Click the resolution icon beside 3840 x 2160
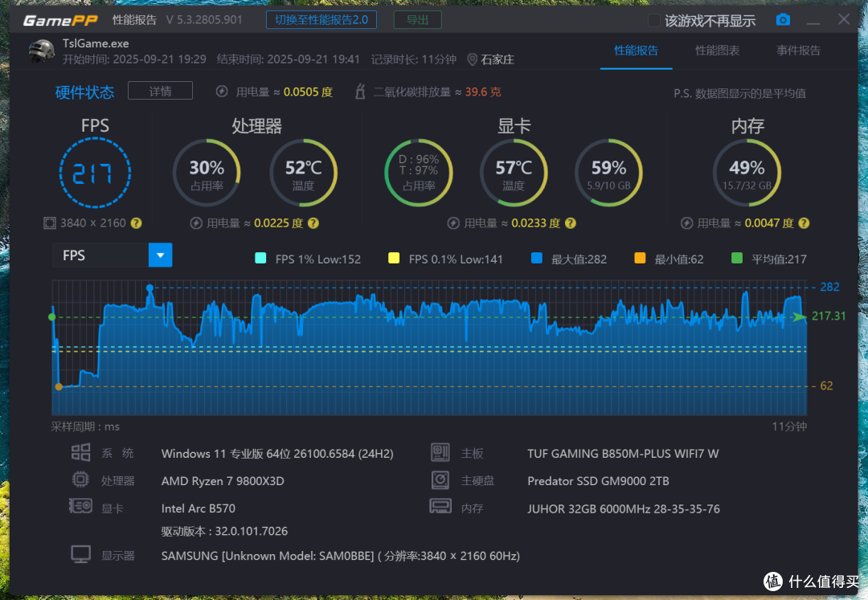Image resolution: width=868 pixels, height=600 pixels. coord(50,222)
